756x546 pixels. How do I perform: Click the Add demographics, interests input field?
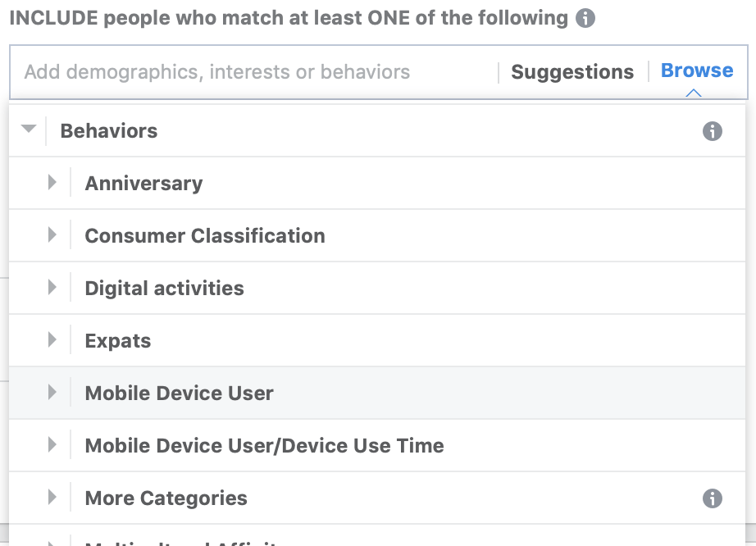click(254, 72)
